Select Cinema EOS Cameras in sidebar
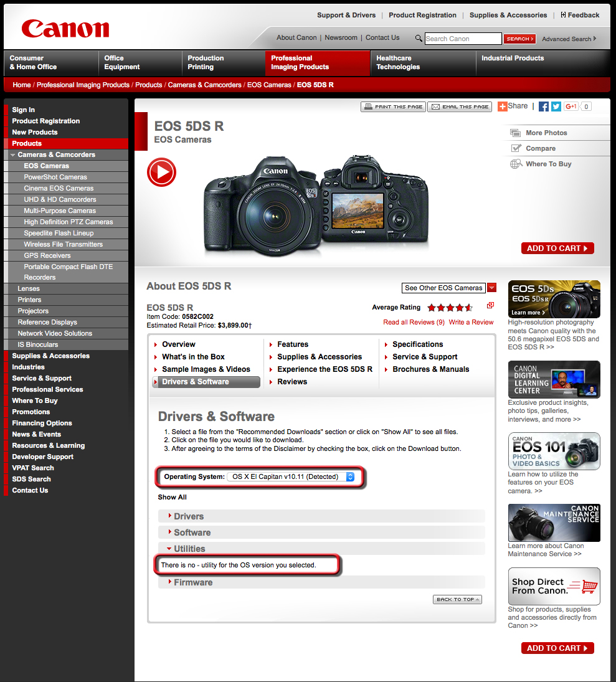 [59, 188]
